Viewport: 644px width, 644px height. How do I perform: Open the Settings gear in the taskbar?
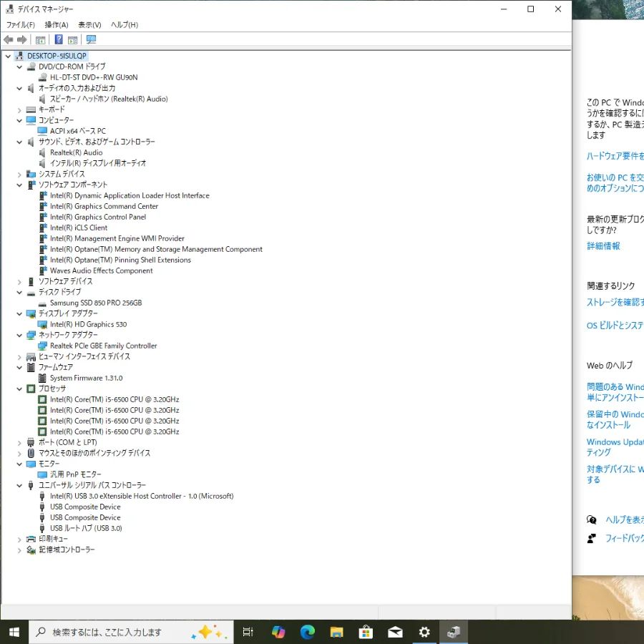[x=424, y=632]
